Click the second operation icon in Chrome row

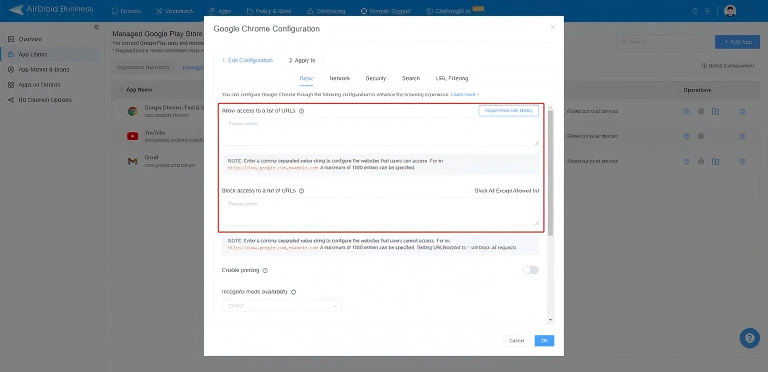click(x=701, y=112)
